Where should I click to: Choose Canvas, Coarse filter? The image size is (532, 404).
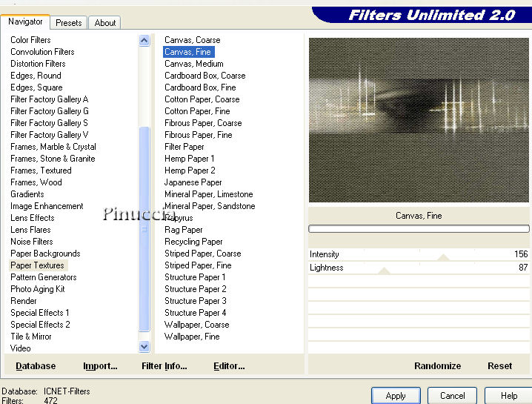coord(193,40)
